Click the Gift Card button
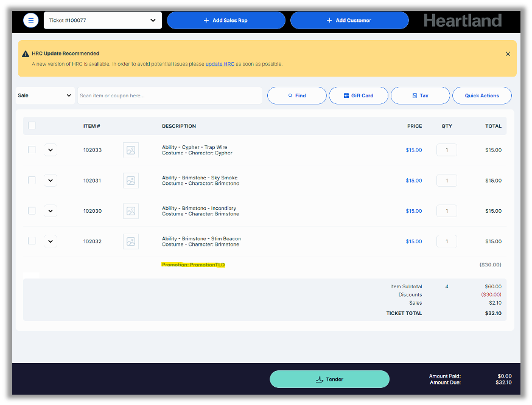Image resolution: width=532 pixels, height=405 pixels. pyautogui.click(x=359, y=95)
